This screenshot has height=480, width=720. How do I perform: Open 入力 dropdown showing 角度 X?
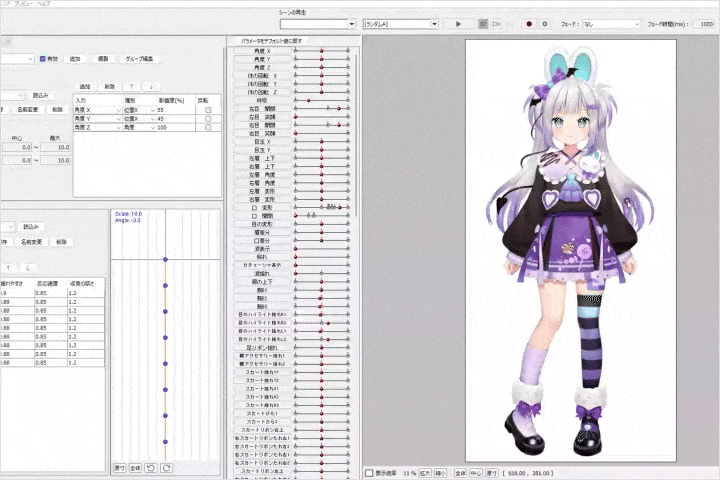point(97,110)
